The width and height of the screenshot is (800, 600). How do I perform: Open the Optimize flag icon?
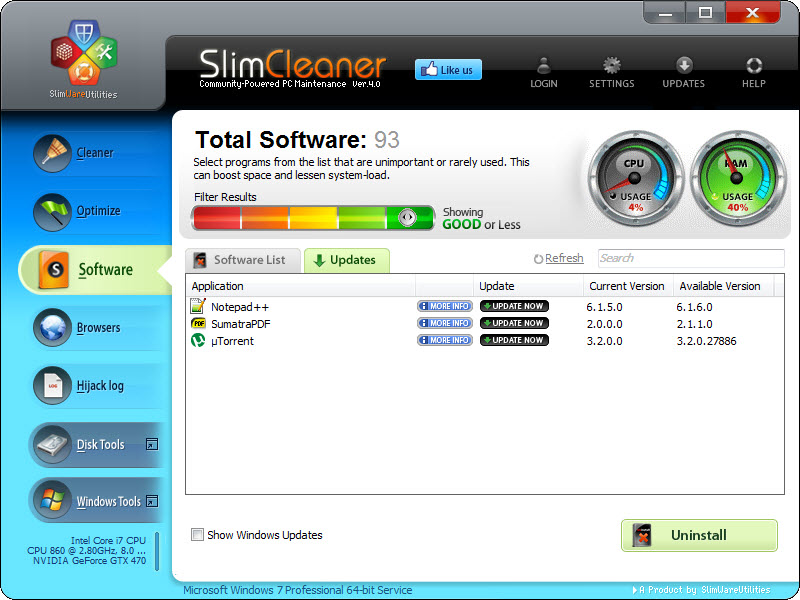tap(53, 212)
